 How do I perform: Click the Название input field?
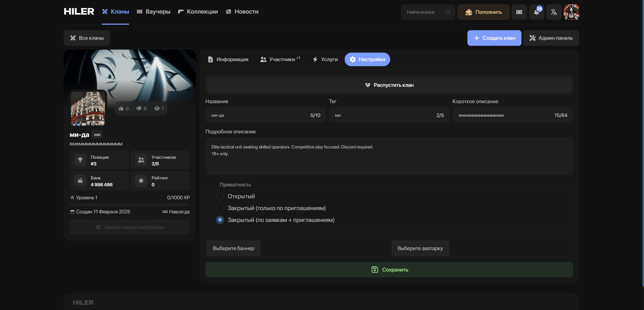266,115
